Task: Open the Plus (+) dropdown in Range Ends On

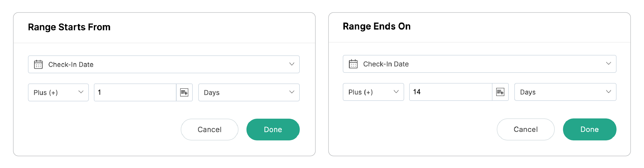Action: click(x=373, y=92)
